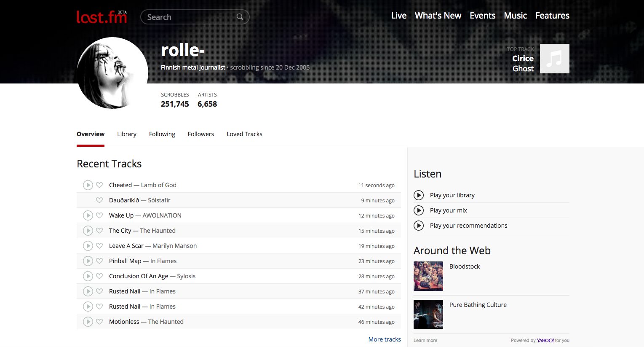Open Music in the top navigation
644x347 pixels.
(516, 16)
